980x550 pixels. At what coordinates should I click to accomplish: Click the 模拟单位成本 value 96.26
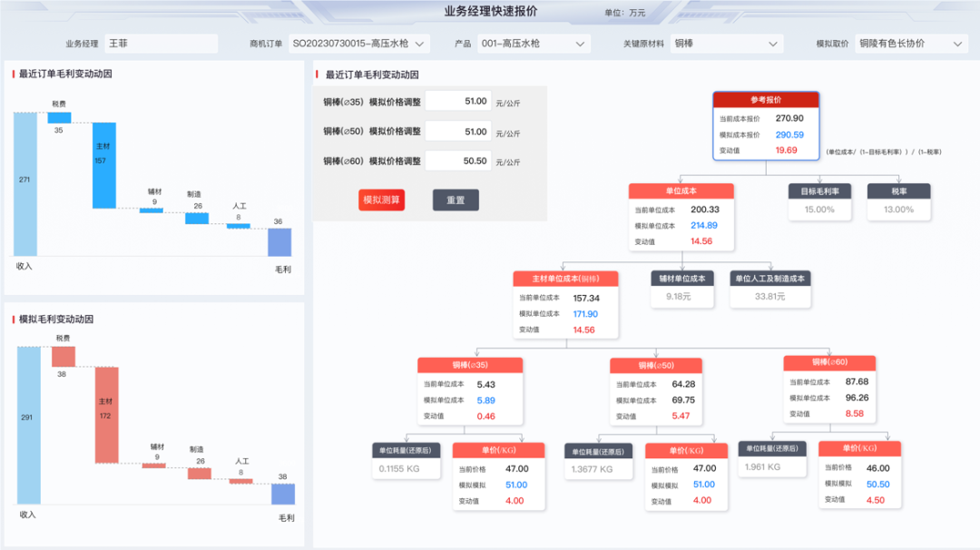pos(857,398)
